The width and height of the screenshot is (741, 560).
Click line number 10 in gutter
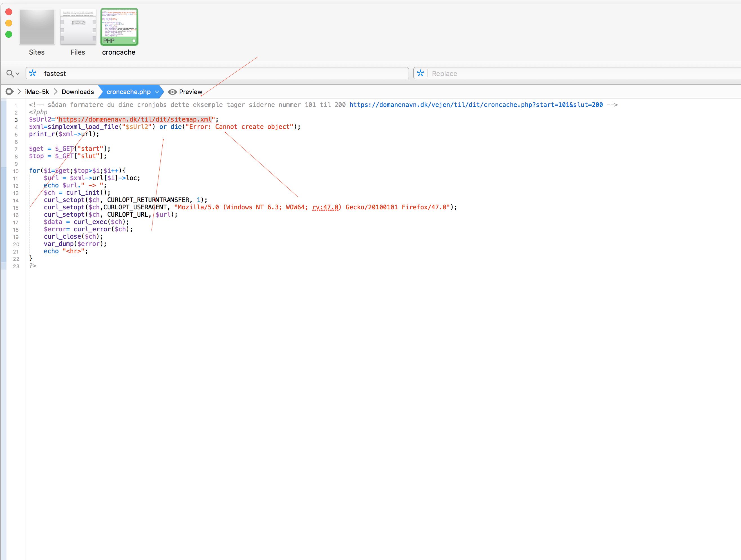pyautogui.click(x=16, y=171)
